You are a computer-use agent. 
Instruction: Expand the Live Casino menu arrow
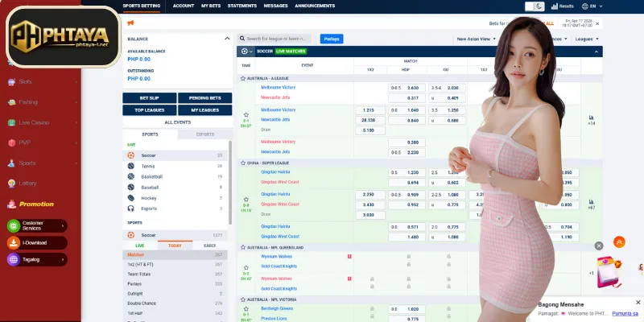[76, 122]
